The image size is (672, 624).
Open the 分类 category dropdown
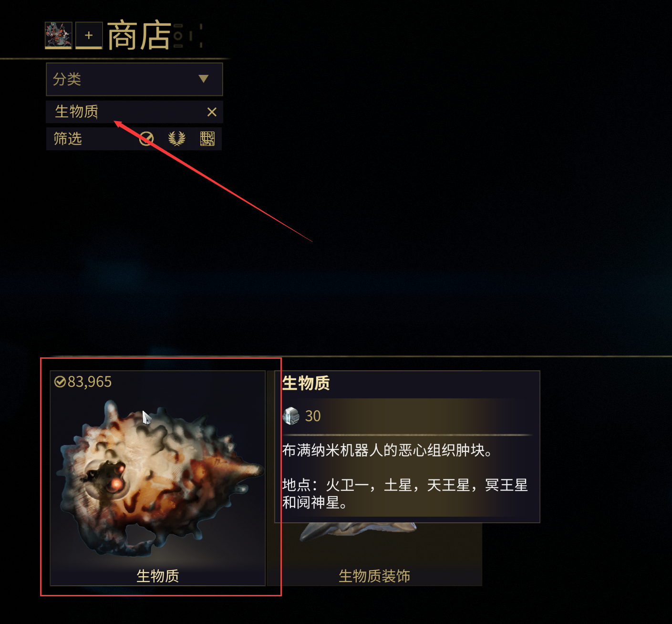[x=134, y=79]
